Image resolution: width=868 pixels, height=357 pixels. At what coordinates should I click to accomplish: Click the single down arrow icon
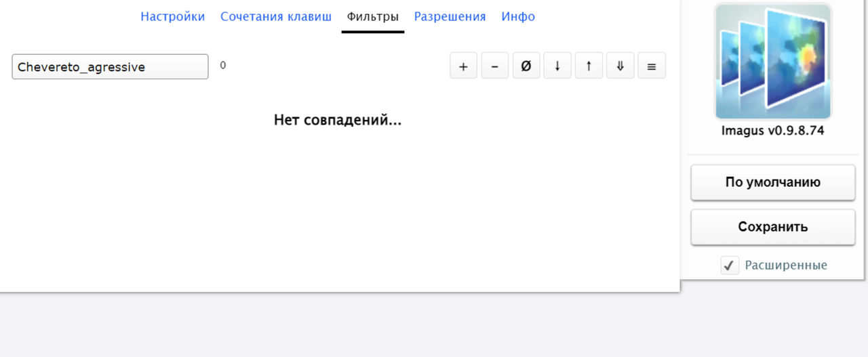click(557, 66)
